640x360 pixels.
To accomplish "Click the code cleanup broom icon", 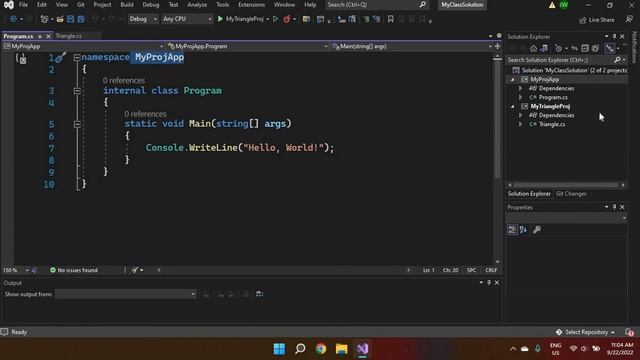I will click(135, 270).
